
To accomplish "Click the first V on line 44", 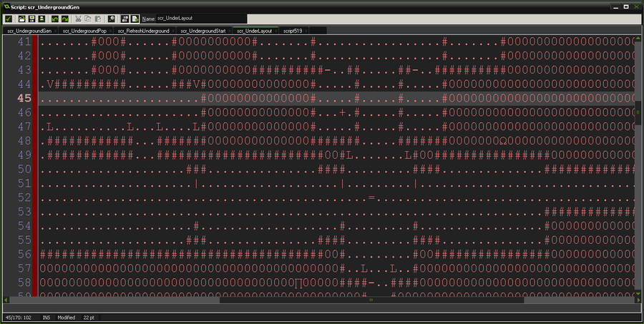I will pos(50,84).
